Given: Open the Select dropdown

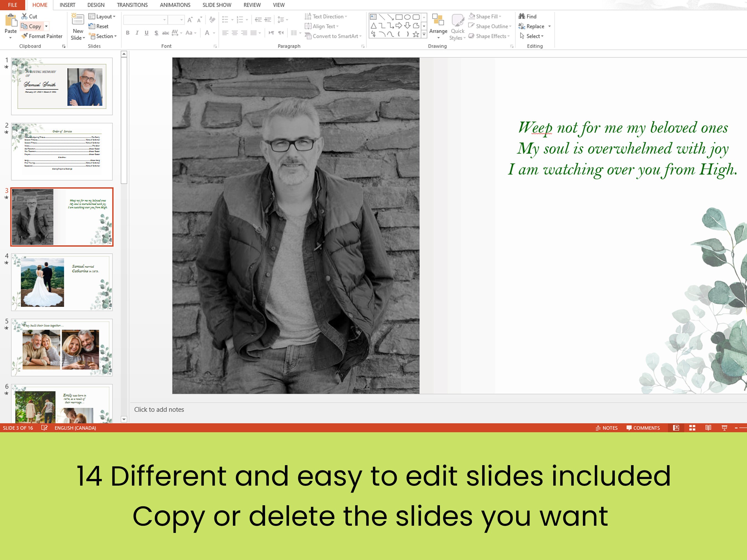Looking at the screenshot, I should [x=531, y=36].
